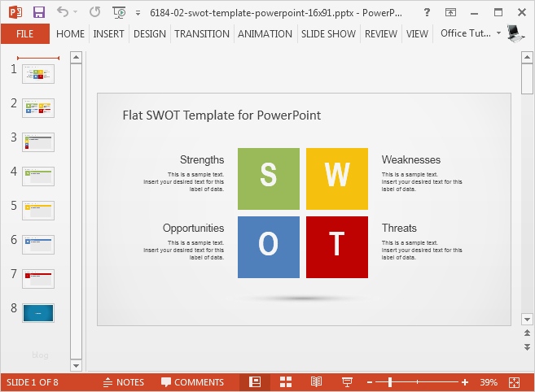Click the Opportunities heading text
The width and height of the screenshot is (535, 392).
point(194,228)
